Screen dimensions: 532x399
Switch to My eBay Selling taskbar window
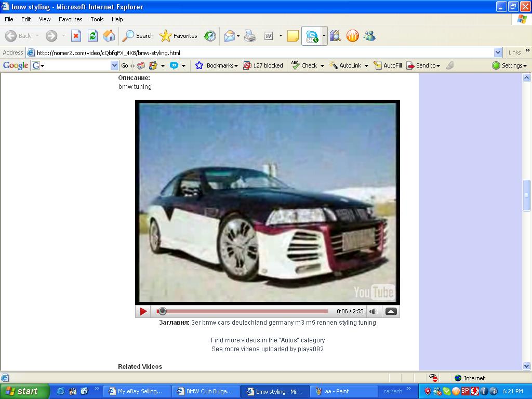point(137,391)
